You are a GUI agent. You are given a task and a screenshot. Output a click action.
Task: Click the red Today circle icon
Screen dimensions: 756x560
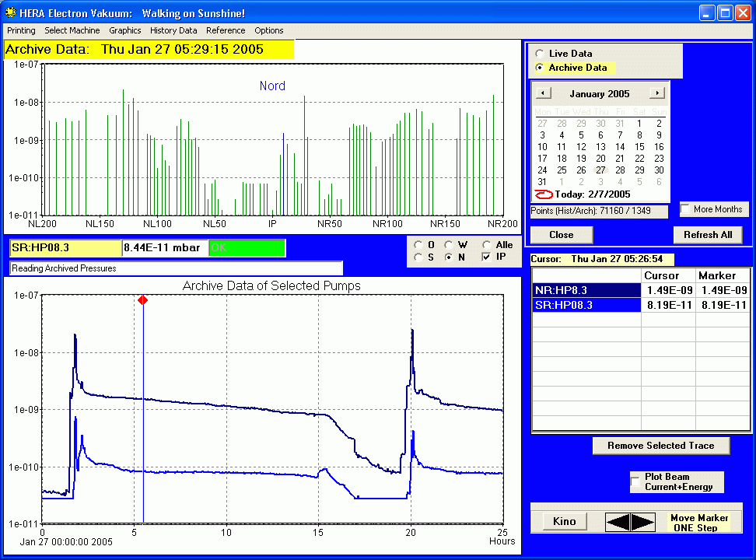[x=544, y=194]
